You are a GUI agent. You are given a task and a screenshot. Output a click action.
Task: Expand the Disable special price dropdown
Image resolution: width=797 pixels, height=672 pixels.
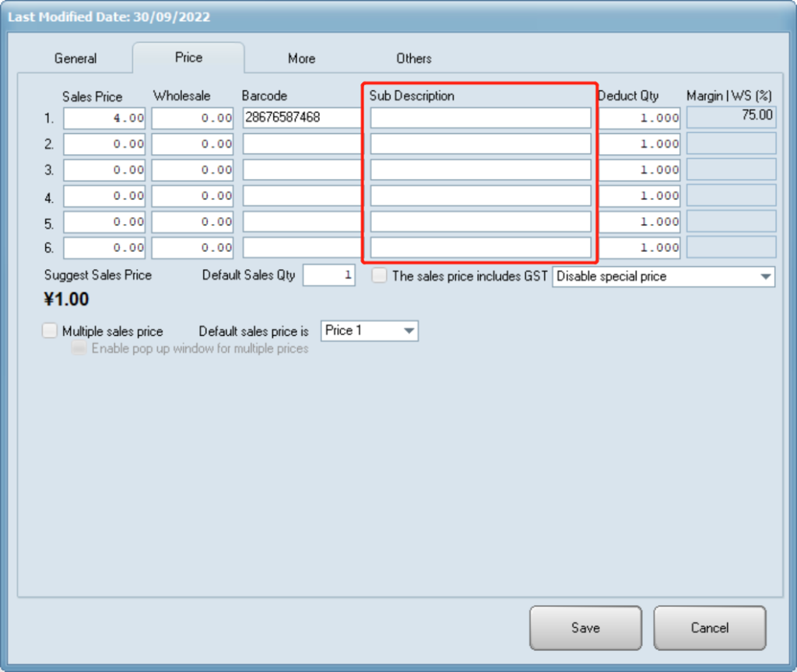[x=765, y=277]
